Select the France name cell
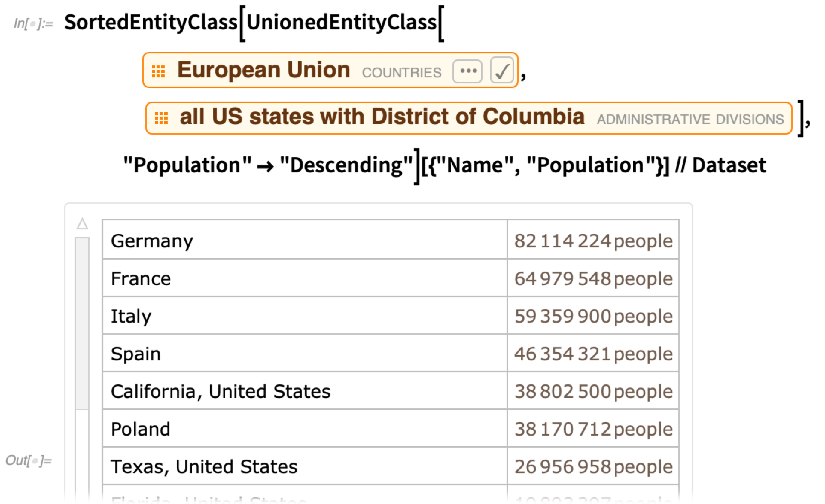This screenshot has height=504, width=825. coord(141,278)
